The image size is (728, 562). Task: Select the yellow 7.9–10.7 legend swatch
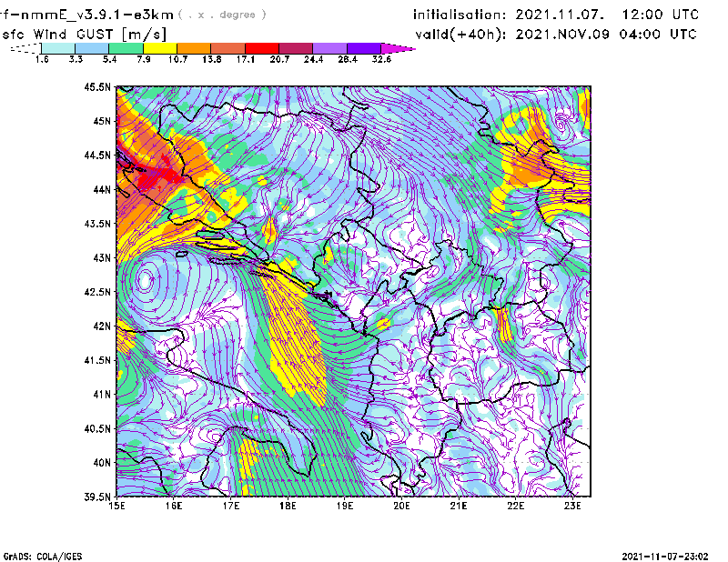(x=160, y=48)
